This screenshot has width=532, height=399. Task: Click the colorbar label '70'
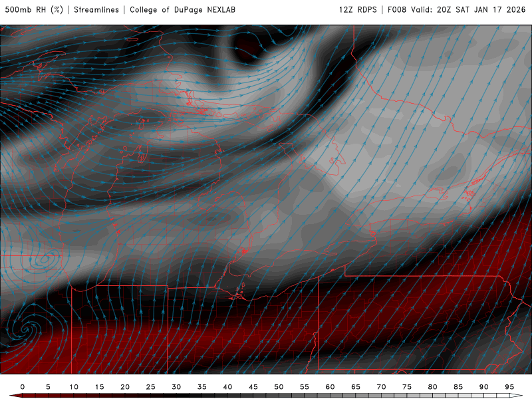pos(381,387)
